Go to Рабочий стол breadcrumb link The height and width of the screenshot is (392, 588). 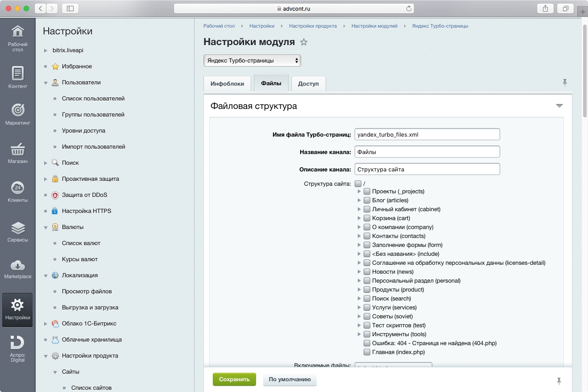coord(219,26)
